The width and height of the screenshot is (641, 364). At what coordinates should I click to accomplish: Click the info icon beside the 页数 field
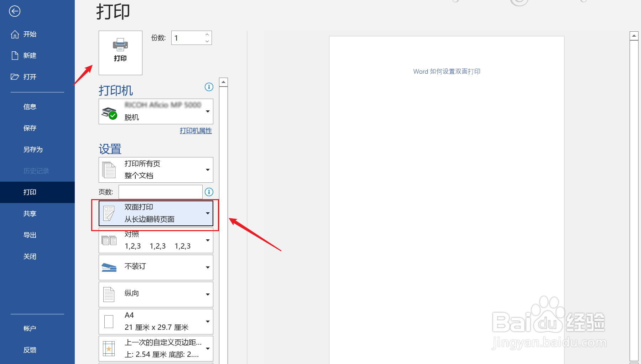click(209, 192)
